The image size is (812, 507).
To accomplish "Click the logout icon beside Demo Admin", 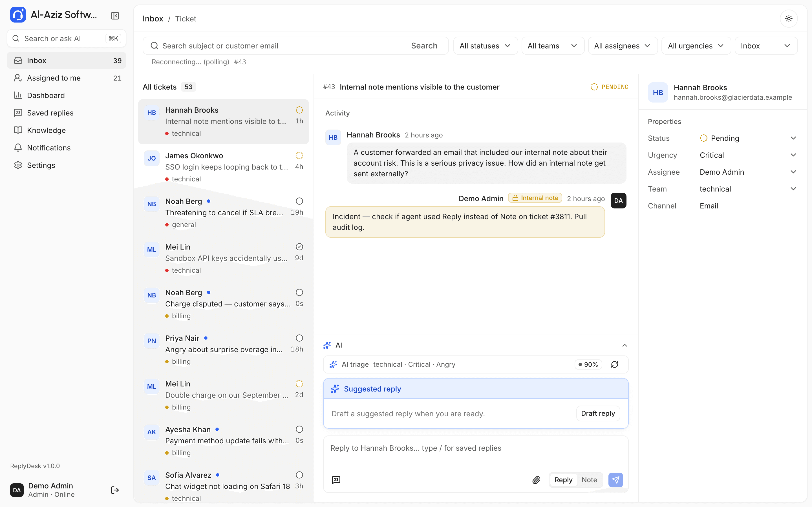I will pyautogui.click(x=115, y=490).
